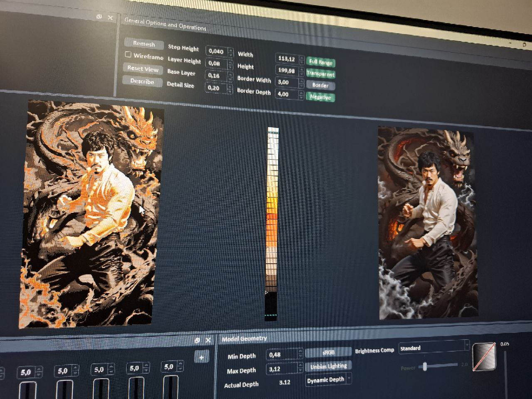
Task: Click the Model Geometry panel title
Action: click(244, 339)
